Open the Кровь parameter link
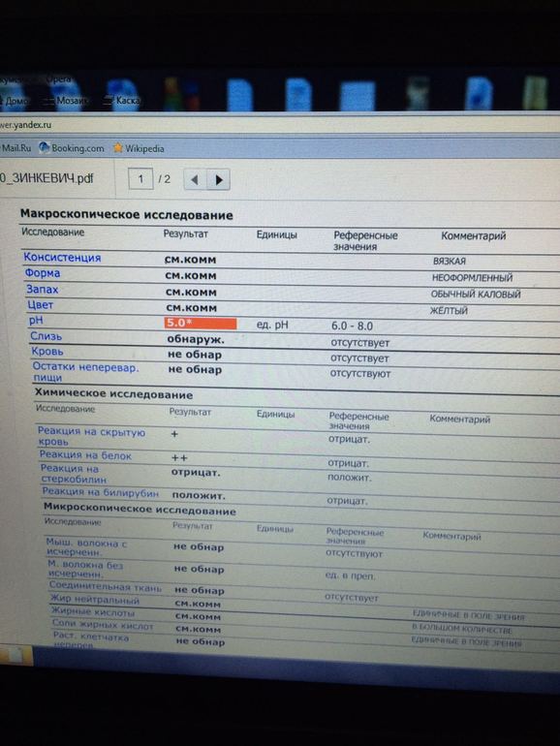This screenshot has width=560, height=746. [47, 352]
